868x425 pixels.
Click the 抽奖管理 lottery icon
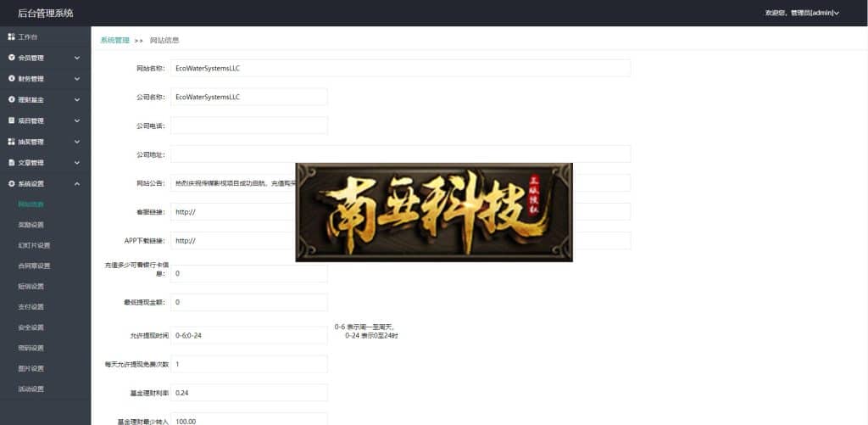coord(11,142)
